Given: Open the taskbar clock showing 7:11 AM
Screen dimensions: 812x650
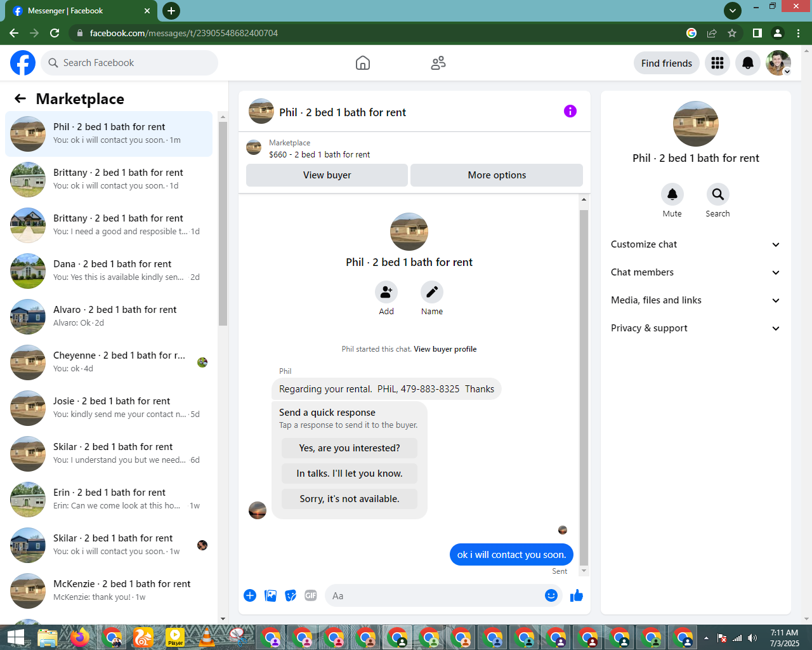Looking at the screenshot, I should pos(785,638).
